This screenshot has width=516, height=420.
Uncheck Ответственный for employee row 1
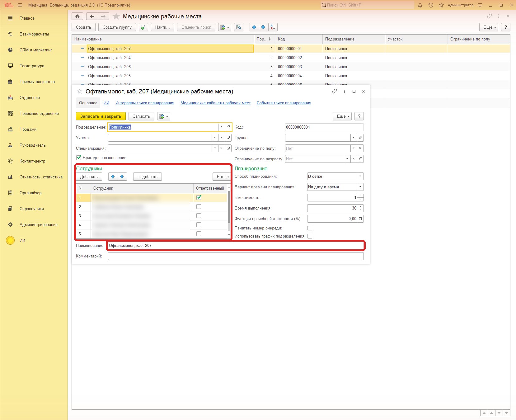(x=199, y=197)
